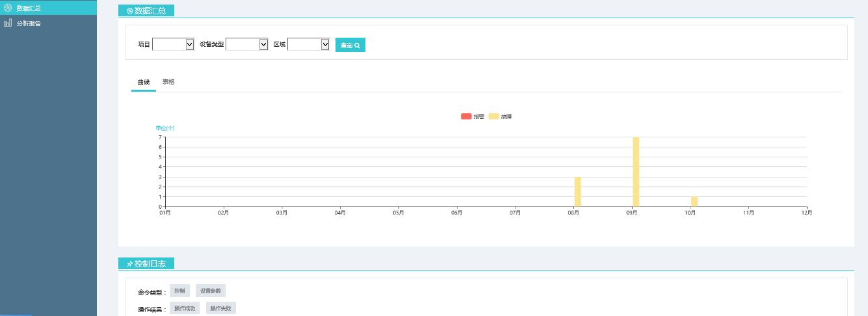This screenshot has height=316, width=868.
Task: Click the September fault bar in chart
Action: pyautogui.click(x=636, y=172)
